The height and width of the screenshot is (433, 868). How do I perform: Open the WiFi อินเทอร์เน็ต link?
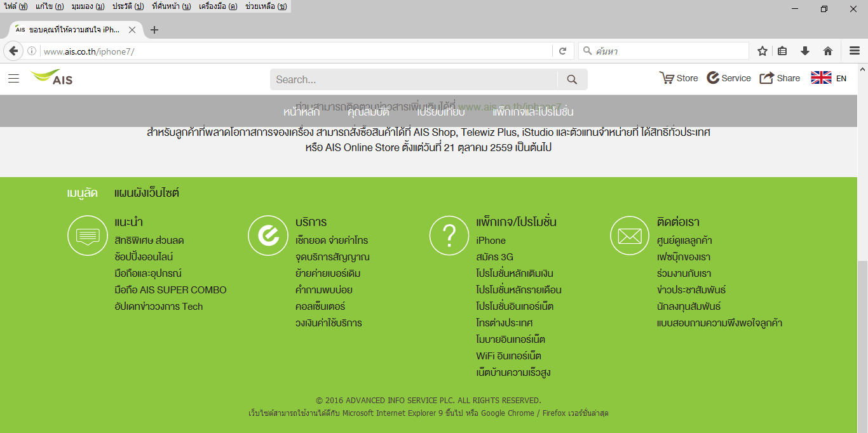(x=508, y=356)
